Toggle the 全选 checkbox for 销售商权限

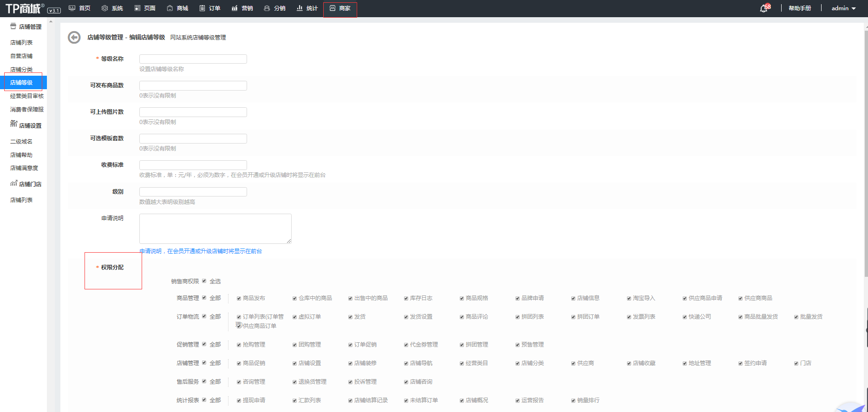tap(204, 281)
